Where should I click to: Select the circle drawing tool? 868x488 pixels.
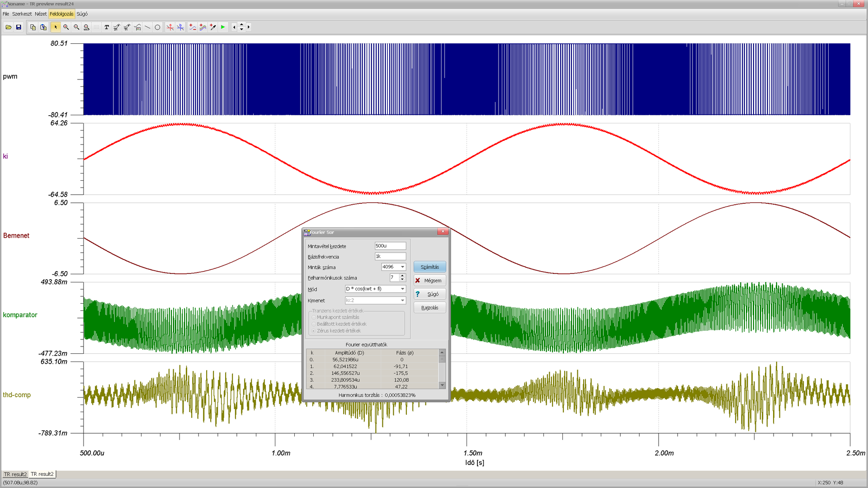click(x=157, y=27)
